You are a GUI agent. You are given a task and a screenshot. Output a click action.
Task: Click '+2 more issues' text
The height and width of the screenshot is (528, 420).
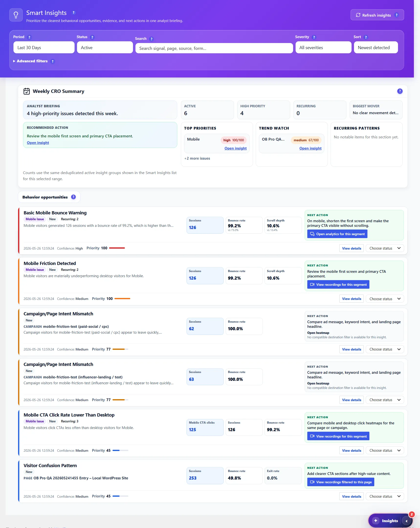coord(197,158)
